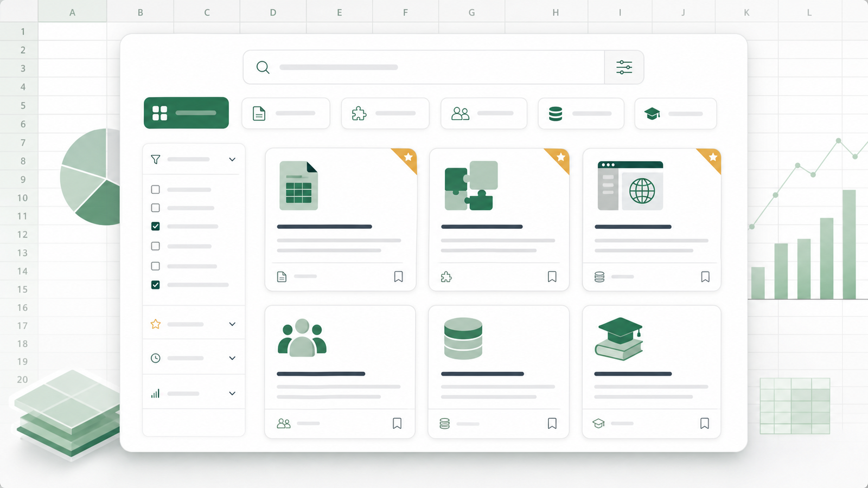Switch to the puzzle piece add-ins tab

(x=385, y=113)
